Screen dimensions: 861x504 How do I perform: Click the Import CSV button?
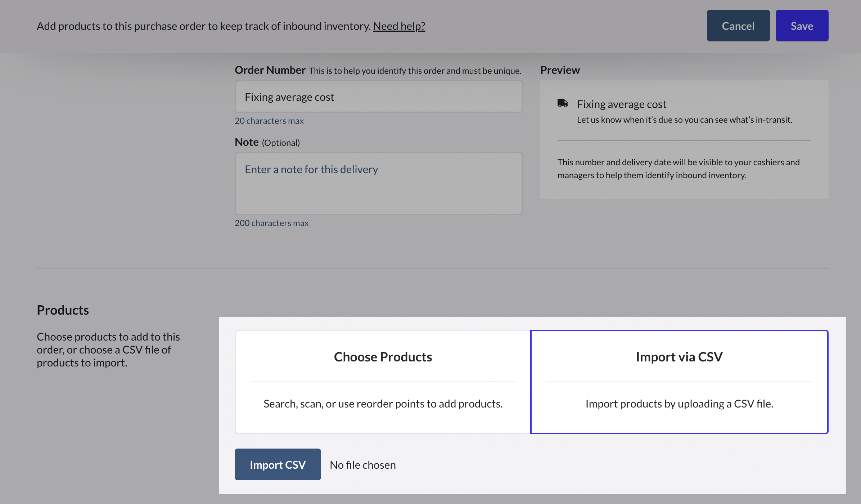(278, 464)
